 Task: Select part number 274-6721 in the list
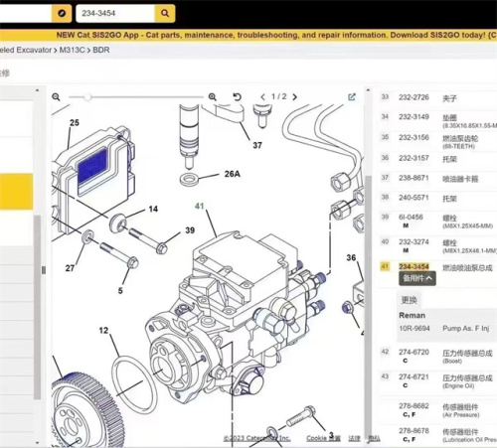click(x=414, y=376)
